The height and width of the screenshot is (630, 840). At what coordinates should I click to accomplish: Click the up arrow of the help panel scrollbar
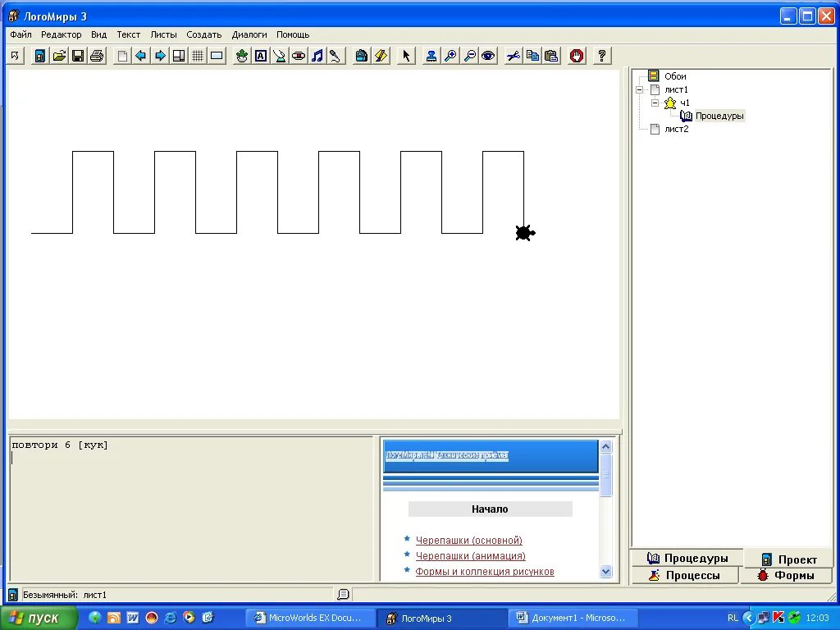pyautogui.click(x=606, y=446)
